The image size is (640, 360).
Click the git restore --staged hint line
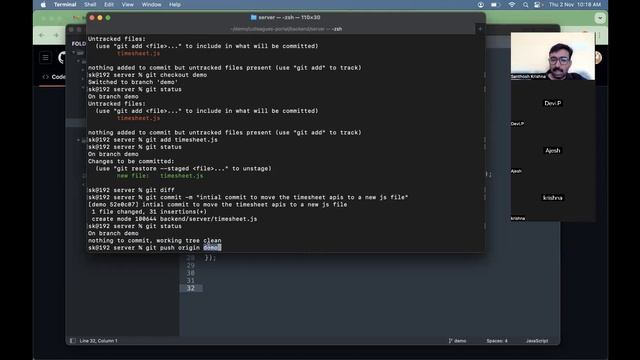click(183, 168)
